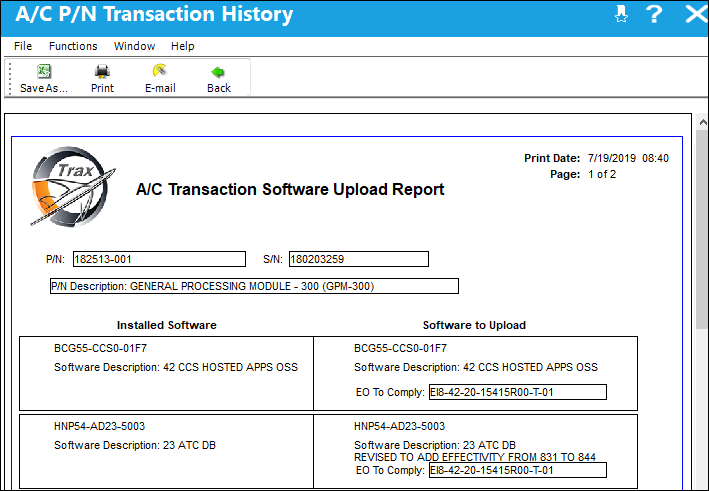Close the A/C P/N Transaction History window

pyautogui.click(x=696, y=14)
